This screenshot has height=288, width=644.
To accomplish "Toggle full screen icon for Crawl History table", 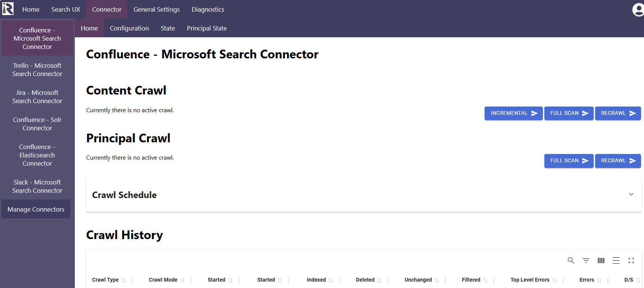I will [x=631, y=261].
